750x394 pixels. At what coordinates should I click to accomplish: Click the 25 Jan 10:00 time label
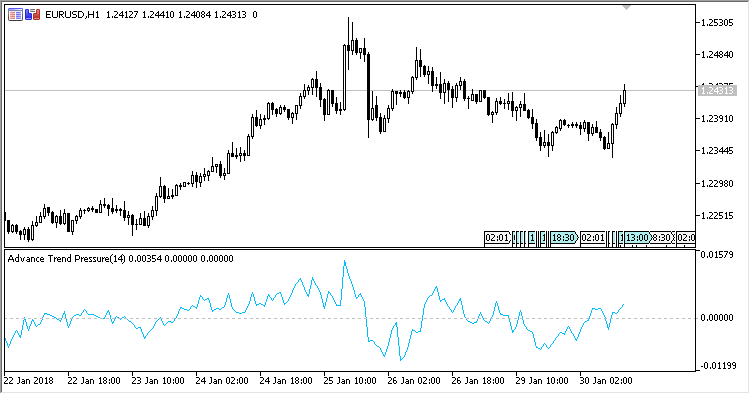pos(350,381)
